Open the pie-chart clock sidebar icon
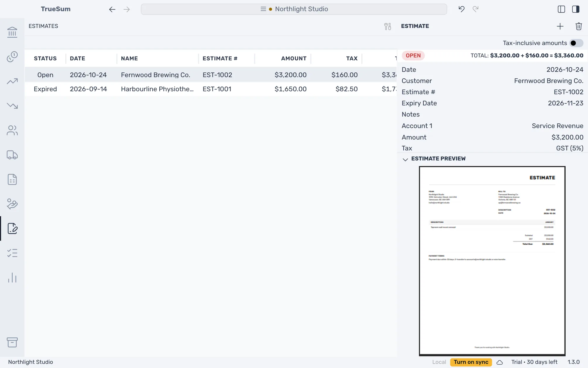Viewport: 588px width, 368px height. 12,57
